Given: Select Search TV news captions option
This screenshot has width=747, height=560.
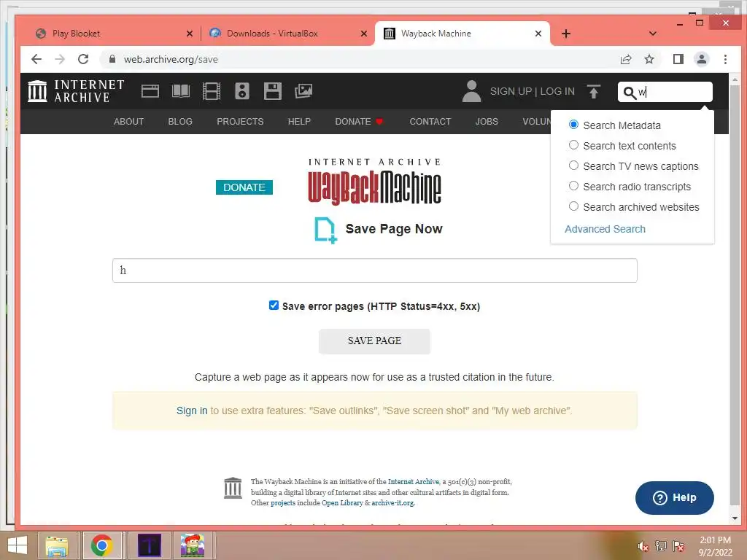Looking at the screenshot, I should (573, 166).
